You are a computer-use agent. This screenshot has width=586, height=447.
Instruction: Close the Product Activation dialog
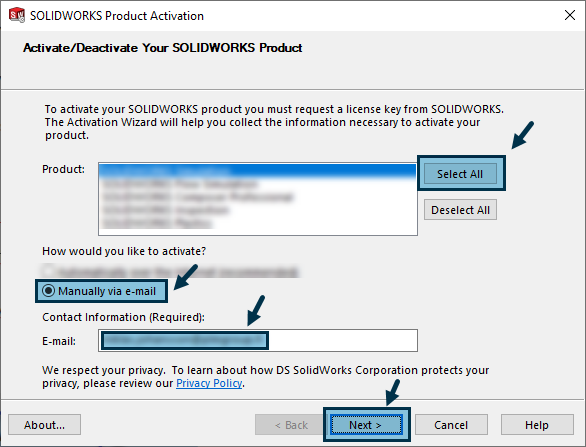(x=570, y=15)
